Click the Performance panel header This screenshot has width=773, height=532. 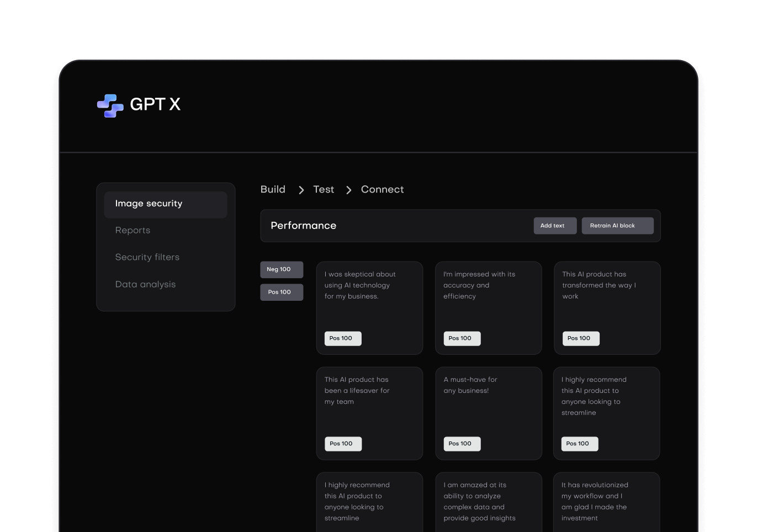pos(303,226)
